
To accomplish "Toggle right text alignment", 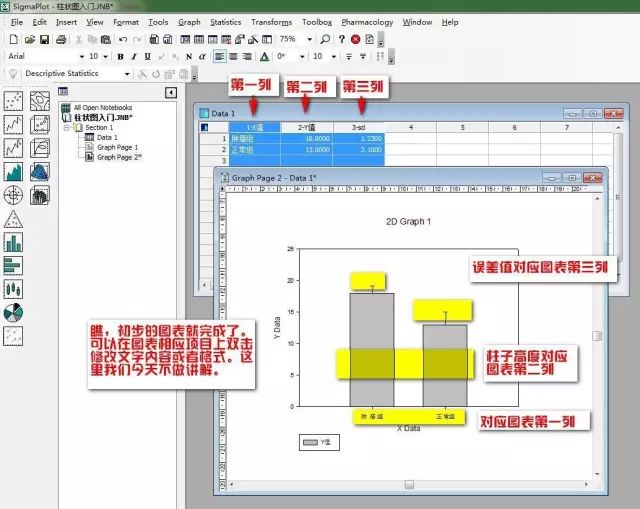I will click(247, 56).
